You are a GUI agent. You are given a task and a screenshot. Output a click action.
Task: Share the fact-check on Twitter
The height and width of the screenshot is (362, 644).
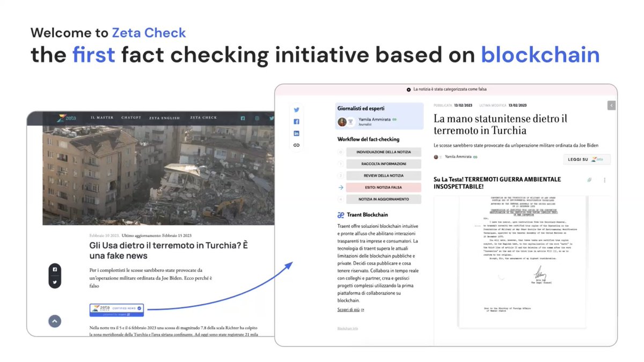[296, 109]
